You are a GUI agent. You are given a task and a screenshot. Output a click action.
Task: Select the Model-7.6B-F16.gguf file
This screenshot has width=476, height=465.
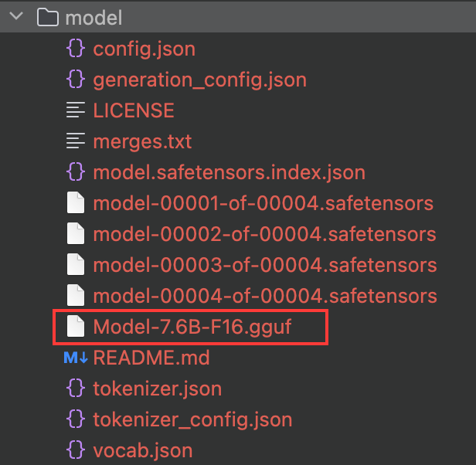192,328
